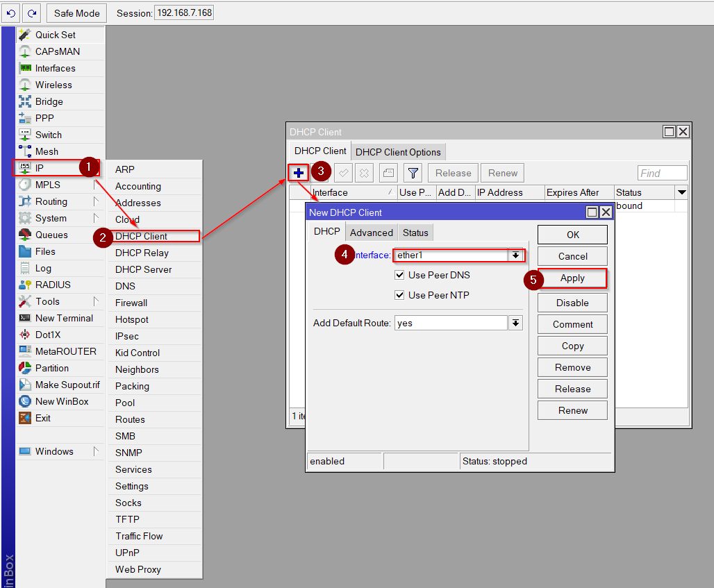
Task: Switch to the Advanced tab
Action: pyautogui.click(x=371, y=233)
